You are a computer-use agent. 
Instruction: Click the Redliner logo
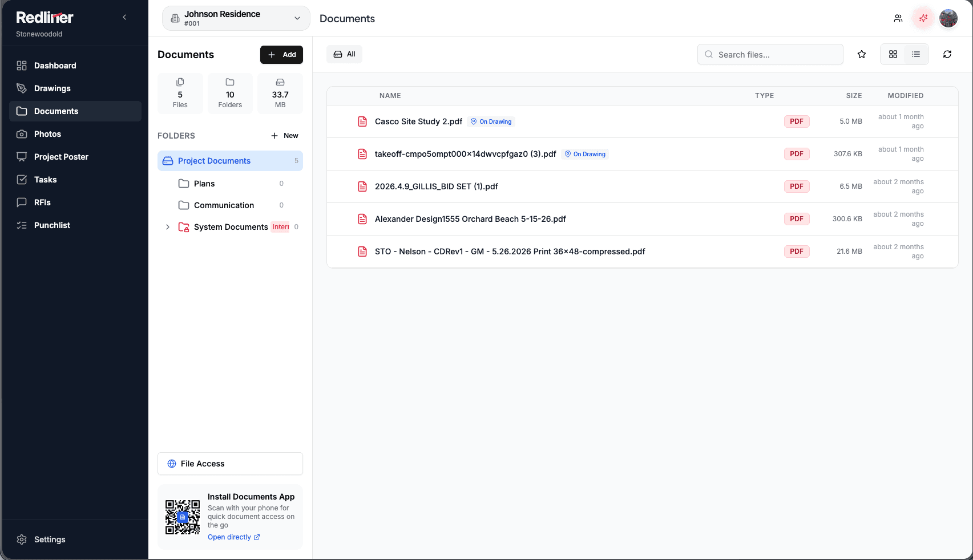45,18
